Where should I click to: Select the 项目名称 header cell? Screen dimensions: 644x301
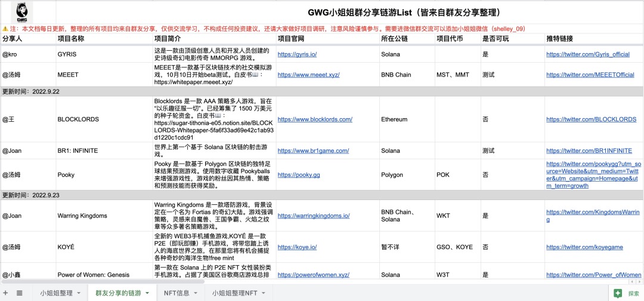(x=104, y=38)
